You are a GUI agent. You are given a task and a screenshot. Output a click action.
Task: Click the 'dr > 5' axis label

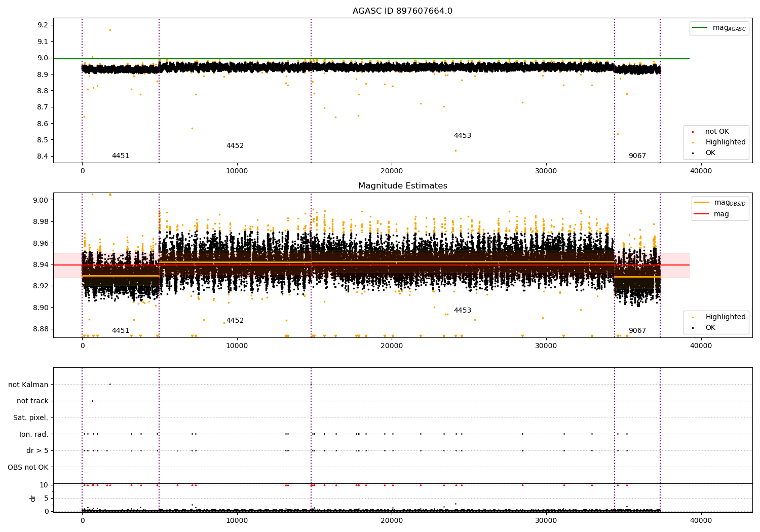point(37,451)
